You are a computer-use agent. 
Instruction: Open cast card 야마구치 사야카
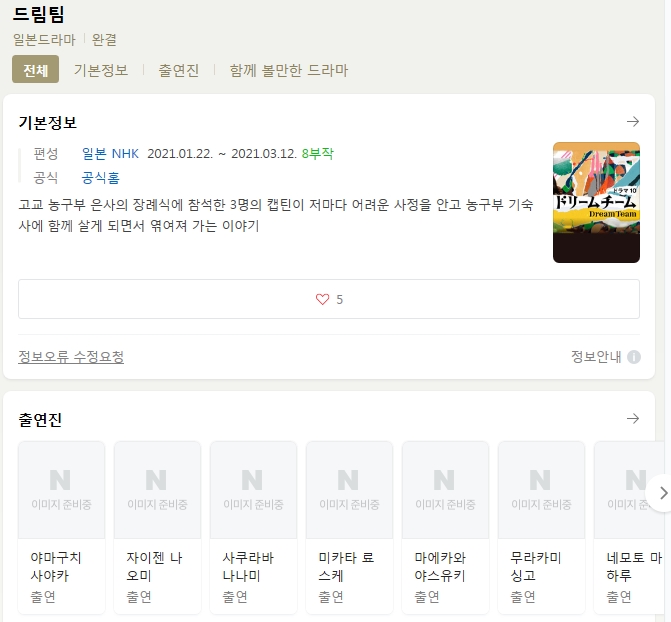tap(62, 528)
